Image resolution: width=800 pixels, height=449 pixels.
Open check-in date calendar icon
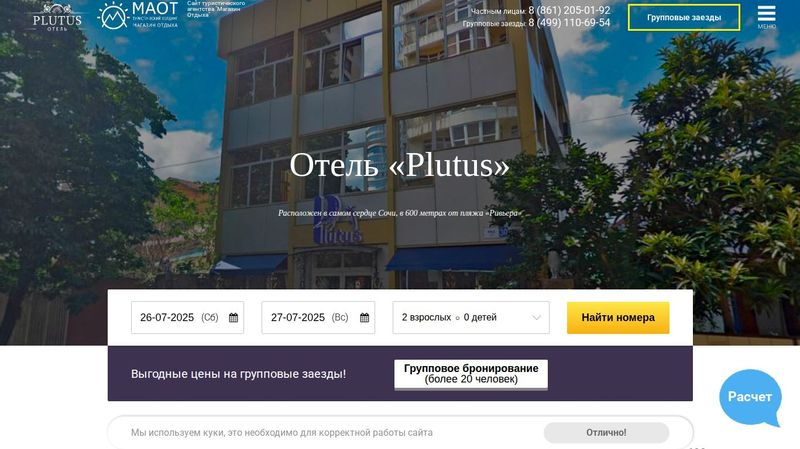point(233,317)
